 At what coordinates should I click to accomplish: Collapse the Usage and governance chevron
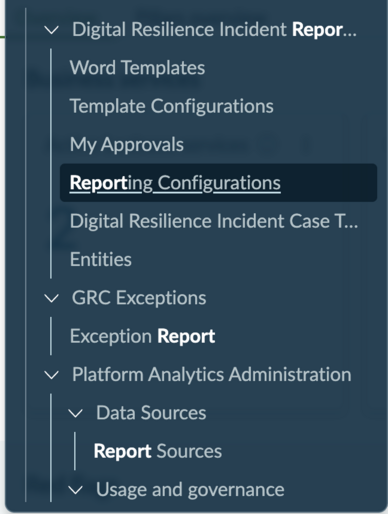(x=75, y=490)
